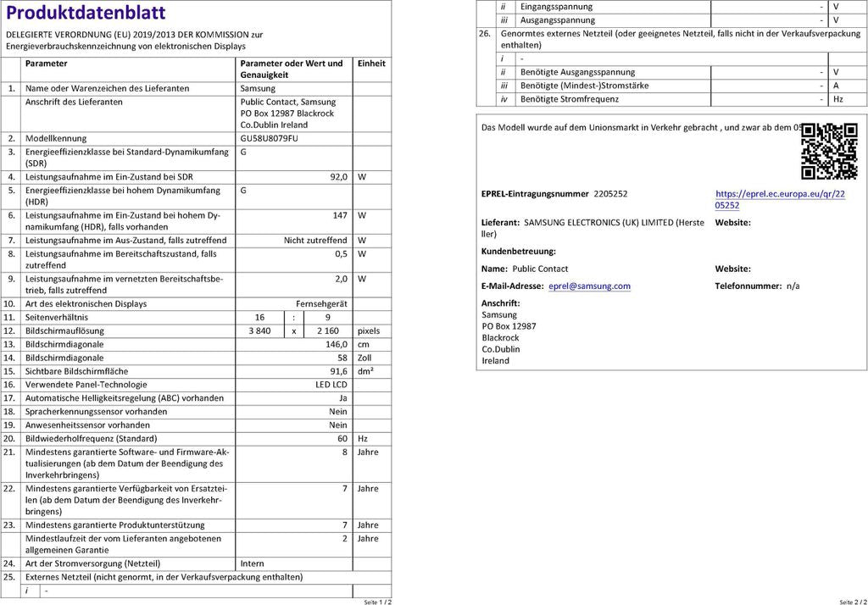The width and height of the screenshot is (868, 605).
Task: Click 'Ja' for automatic brightness control
Action: [x=343, y=398]
